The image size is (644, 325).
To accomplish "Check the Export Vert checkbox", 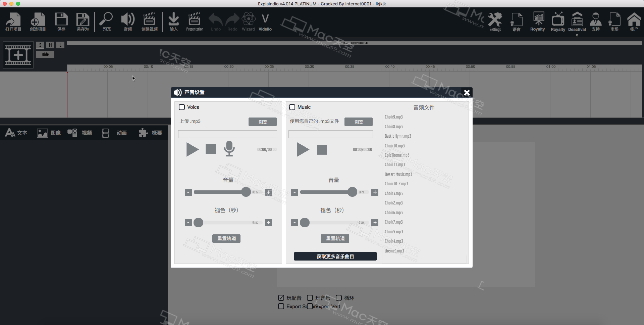I will click(310, 306).
